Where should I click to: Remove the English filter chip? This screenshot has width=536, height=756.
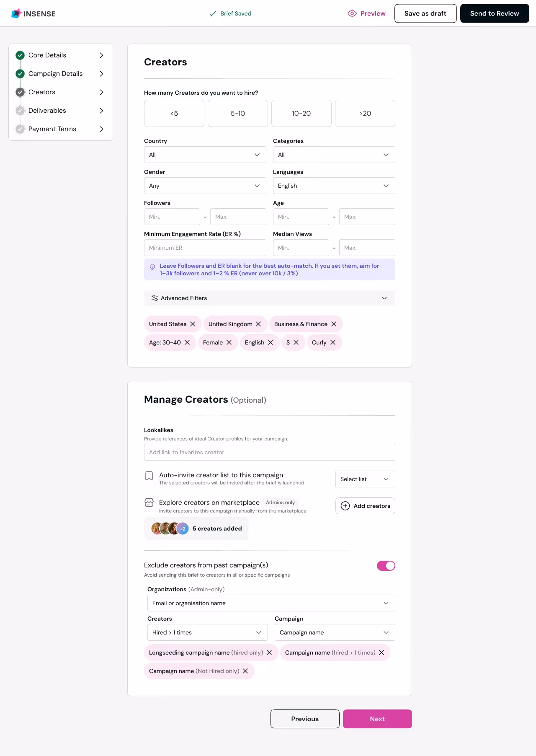[x=271, y=342]
